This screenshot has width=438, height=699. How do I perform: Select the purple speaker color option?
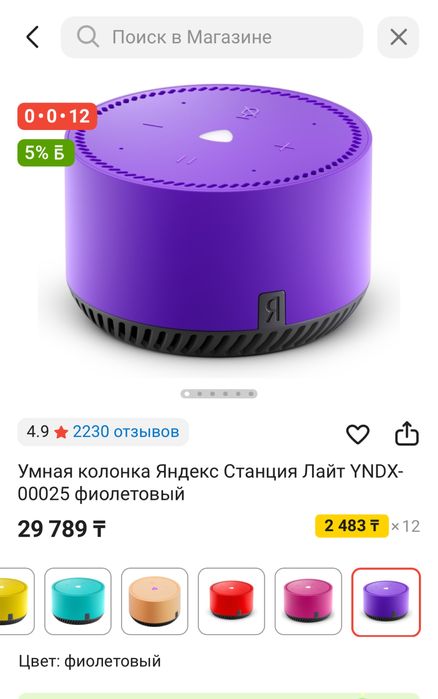point(385,601)
